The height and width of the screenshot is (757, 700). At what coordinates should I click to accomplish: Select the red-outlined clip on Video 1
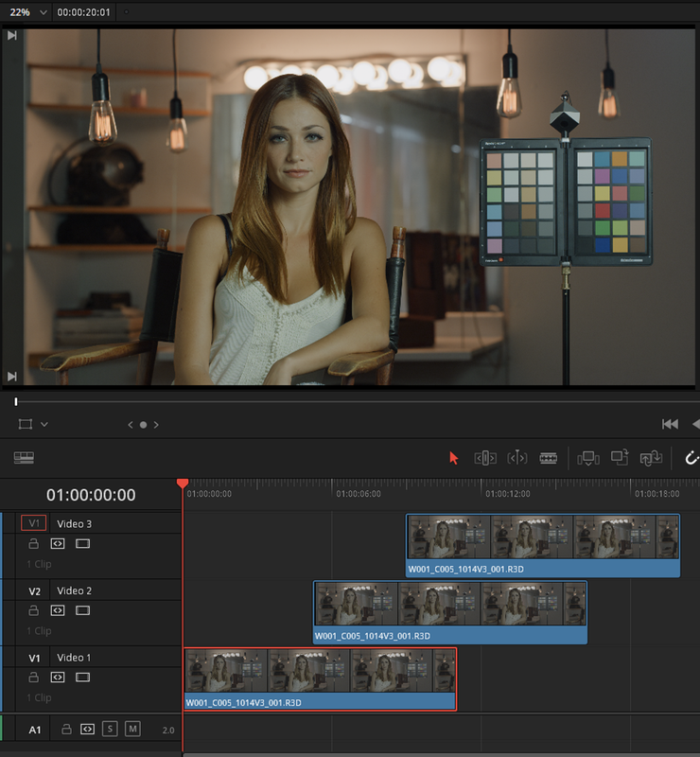(x=321, y=679)
